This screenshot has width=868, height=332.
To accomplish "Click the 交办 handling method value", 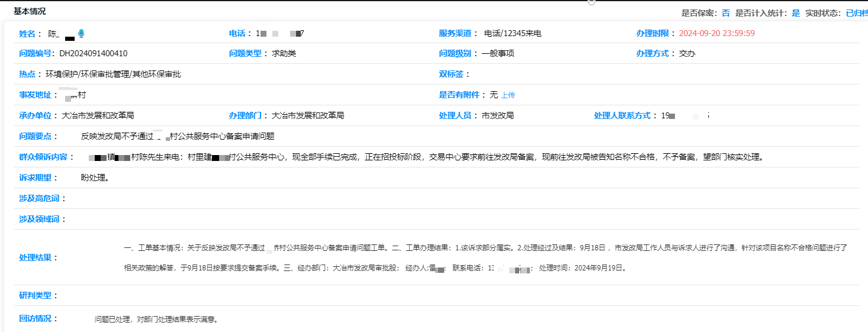I will 687,53.
